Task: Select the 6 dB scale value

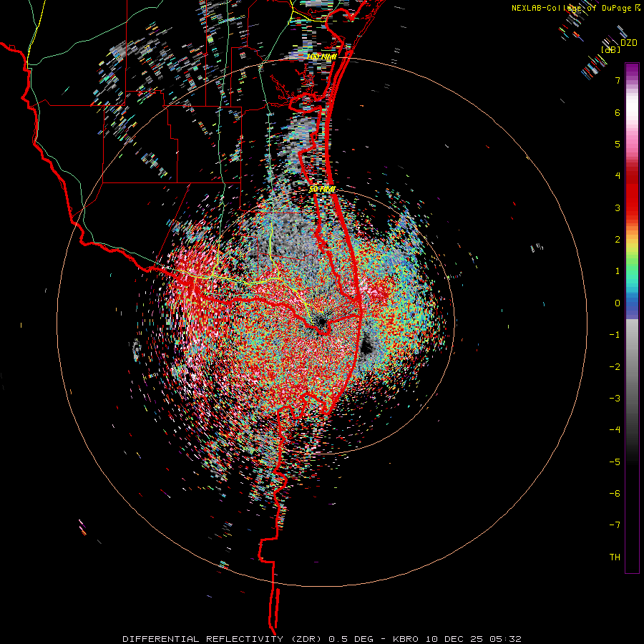Action: click(x=618, y=112)
